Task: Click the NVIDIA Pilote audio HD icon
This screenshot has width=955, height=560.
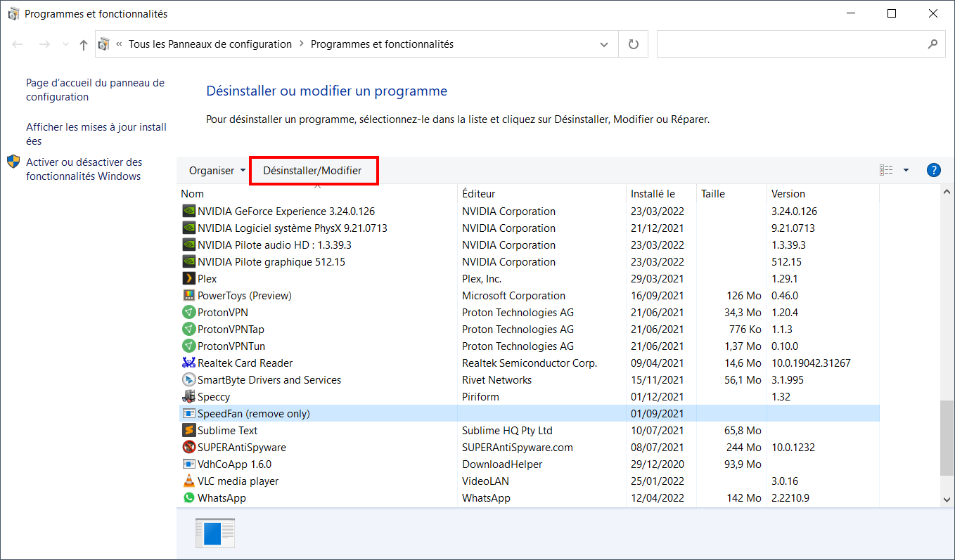Action: (188, 245)
